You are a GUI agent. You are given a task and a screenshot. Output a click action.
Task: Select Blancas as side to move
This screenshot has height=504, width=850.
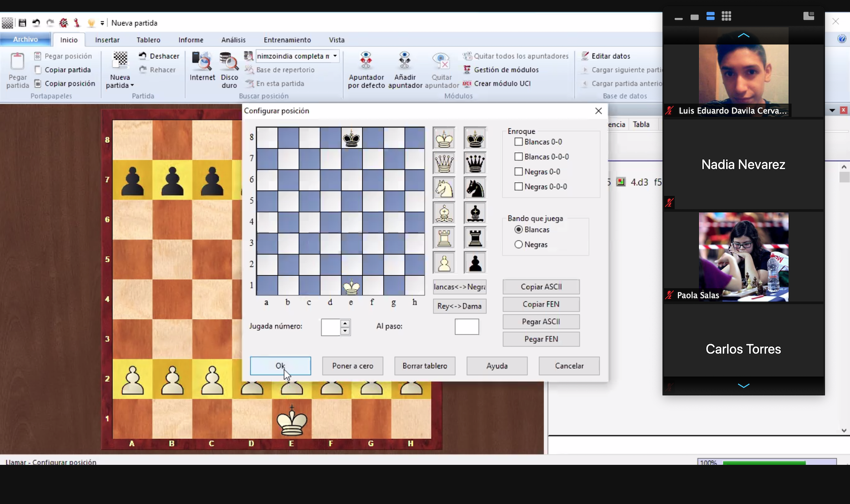pos(519,230)
